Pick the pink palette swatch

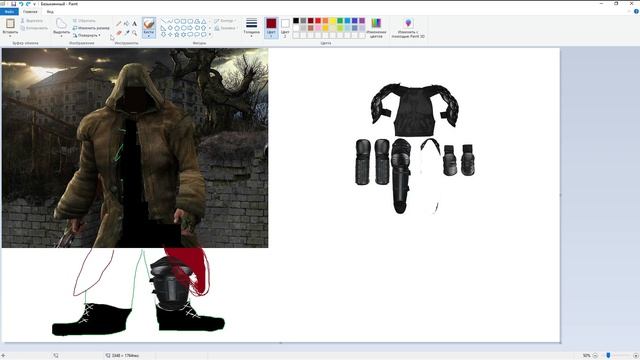tap(318, 28)
